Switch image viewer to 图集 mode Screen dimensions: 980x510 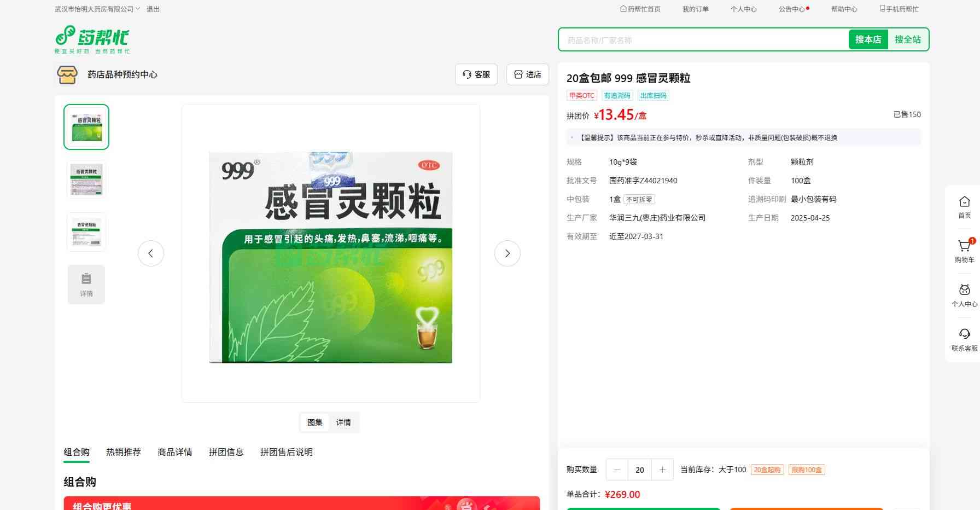coord(315,422)
